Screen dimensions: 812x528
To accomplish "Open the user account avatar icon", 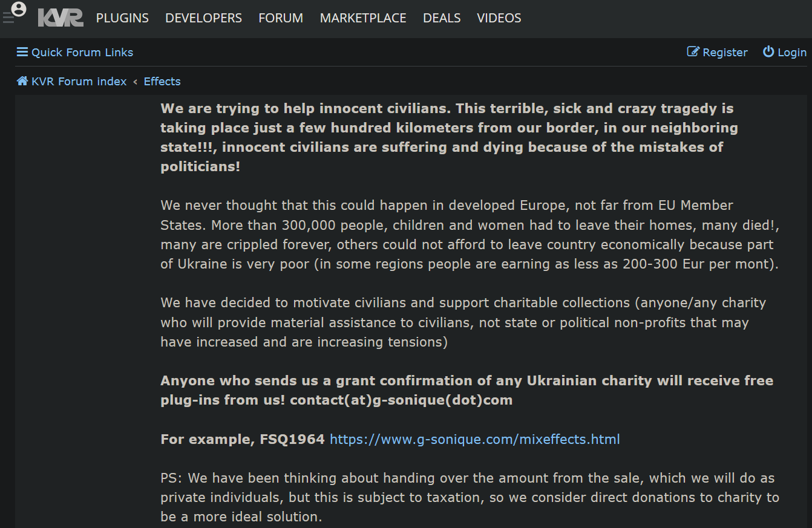I will [19, 10].
